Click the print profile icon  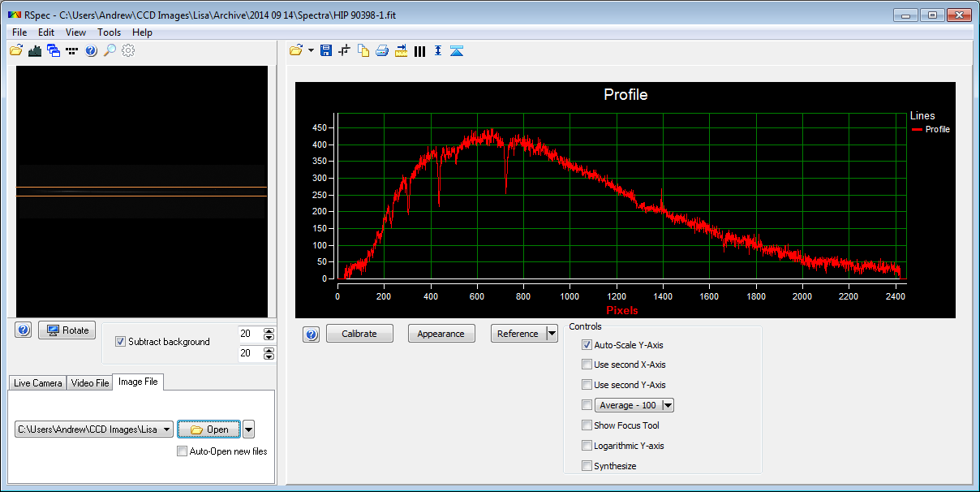tap(382, 51)
